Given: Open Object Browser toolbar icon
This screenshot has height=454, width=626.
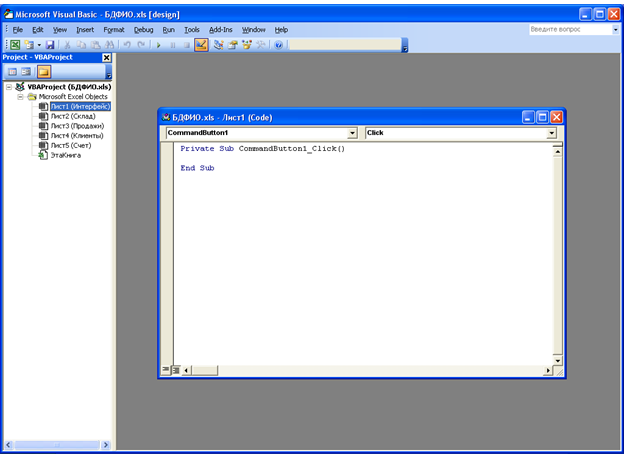Looking at the screenshot, I should pos(246,45).
